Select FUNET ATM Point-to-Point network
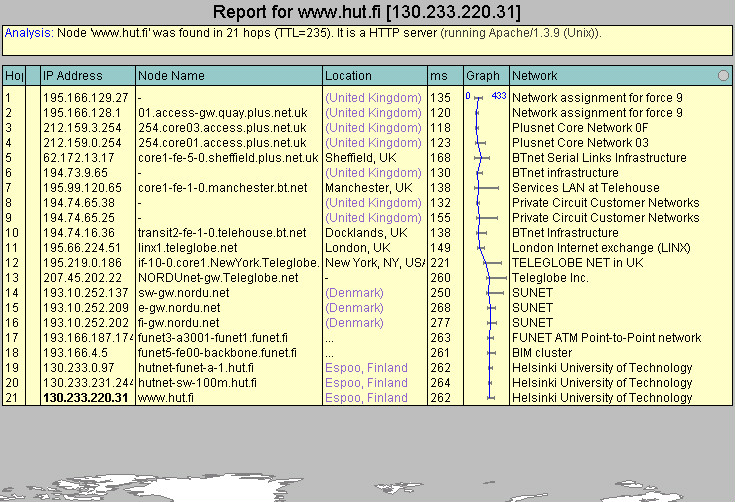This screenshot has width=735, height=502. pyautogui.click(x=607, y=337)
